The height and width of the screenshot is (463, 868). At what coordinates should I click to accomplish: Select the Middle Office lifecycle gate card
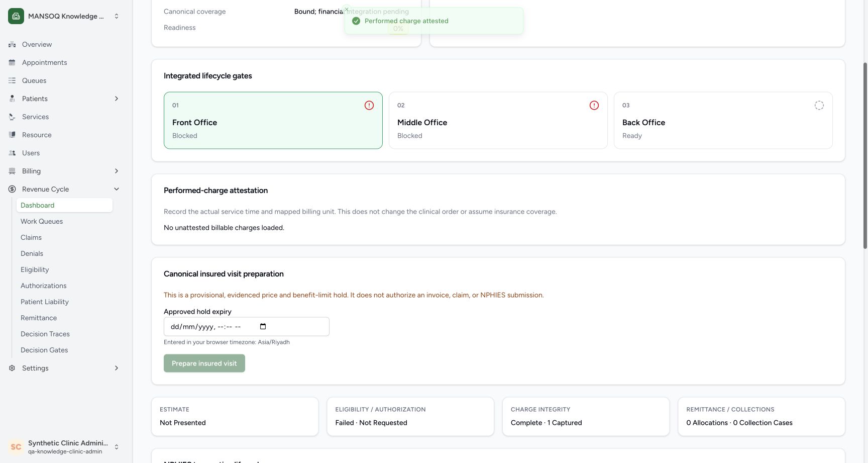click(x=498, y=120)
